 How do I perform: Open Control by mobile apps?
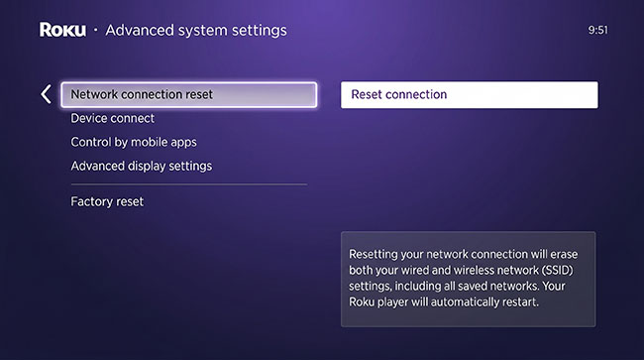tap(134, 142)
